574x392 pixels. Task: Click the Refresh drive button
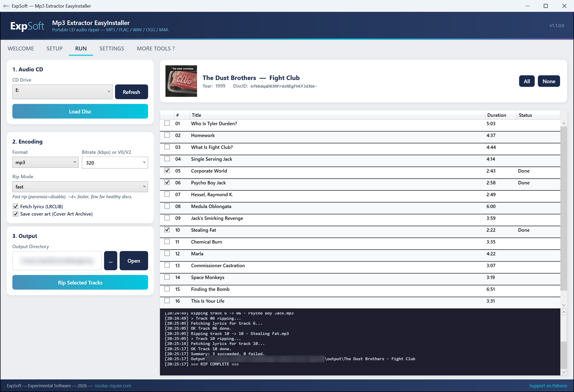[x=132, y=92]
